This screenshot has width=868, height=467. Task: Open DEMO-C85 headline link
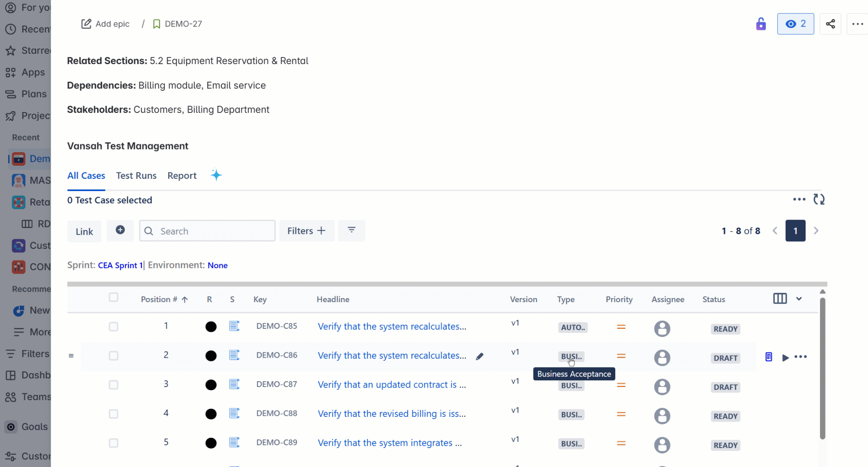[392, 327]
